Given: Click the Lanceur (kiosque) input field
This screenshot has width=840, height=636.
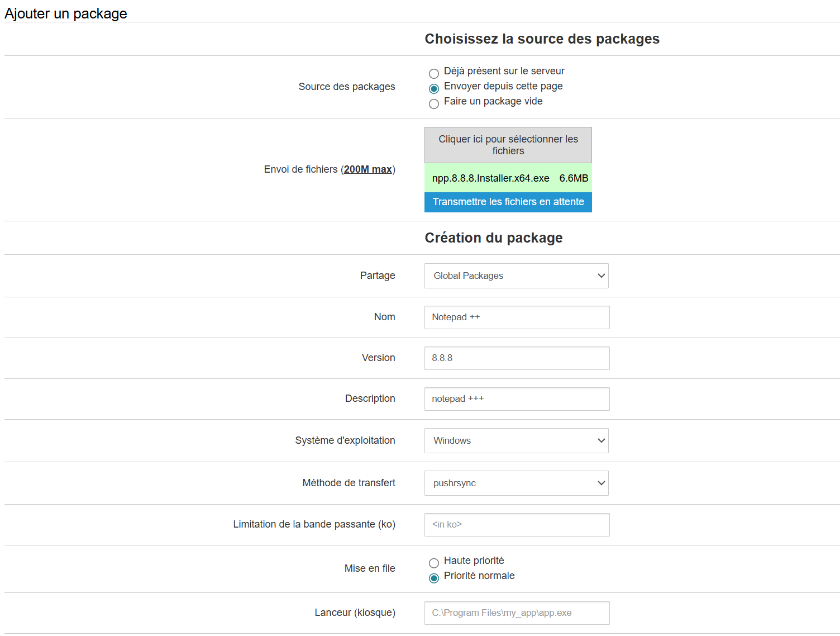Looking at the screenshot, I should pos(517,613).
